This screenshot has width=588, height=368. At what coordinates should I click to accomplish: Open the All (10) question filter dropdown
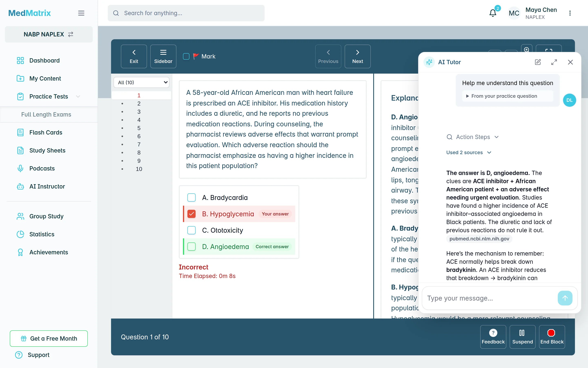pos(141,82)
